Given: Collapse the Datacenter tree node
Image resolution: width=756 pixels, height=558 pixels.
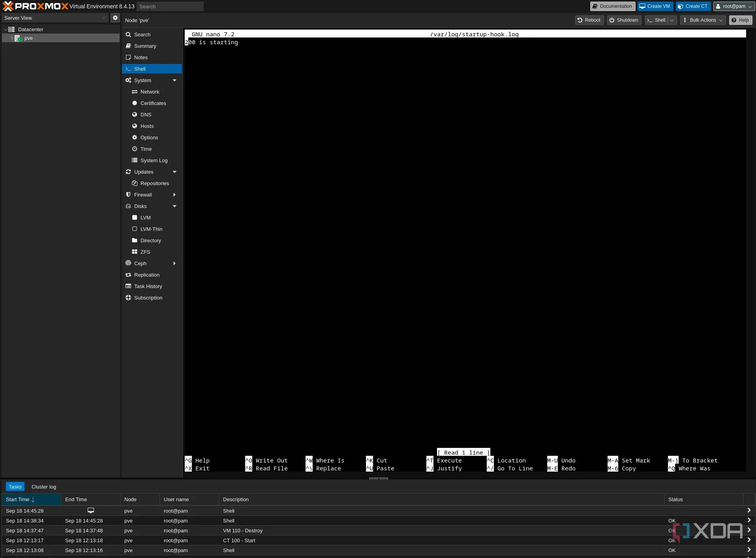Looking at the screenshot, I should (x=5, y=30).
